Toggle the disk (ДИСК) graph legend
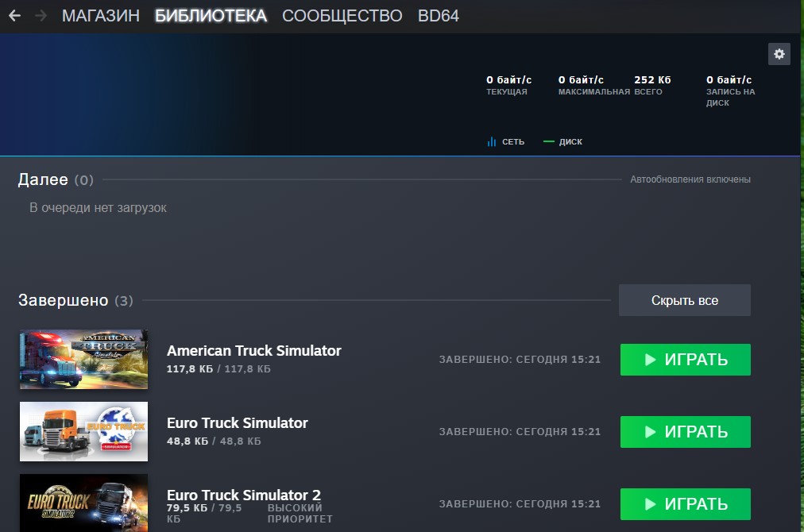This screenshot has width=804, height=532. click(x=563, y=141)
